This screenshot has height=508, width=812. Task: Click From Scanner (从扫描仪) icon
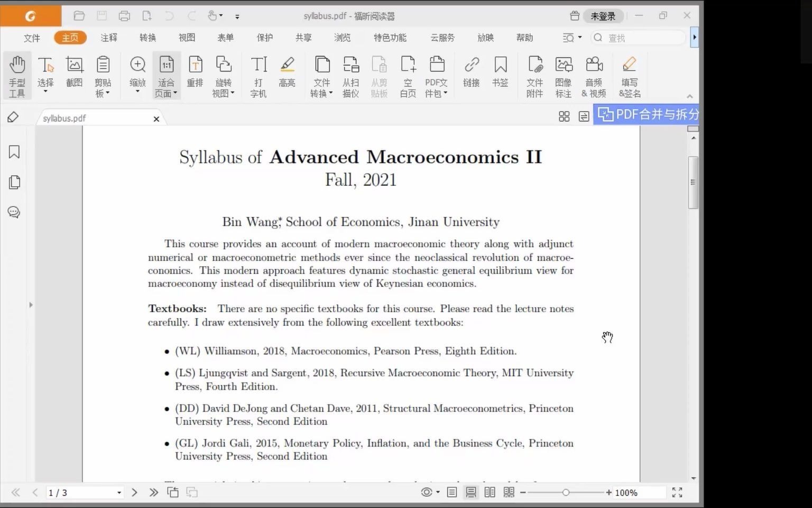point(350,76)
